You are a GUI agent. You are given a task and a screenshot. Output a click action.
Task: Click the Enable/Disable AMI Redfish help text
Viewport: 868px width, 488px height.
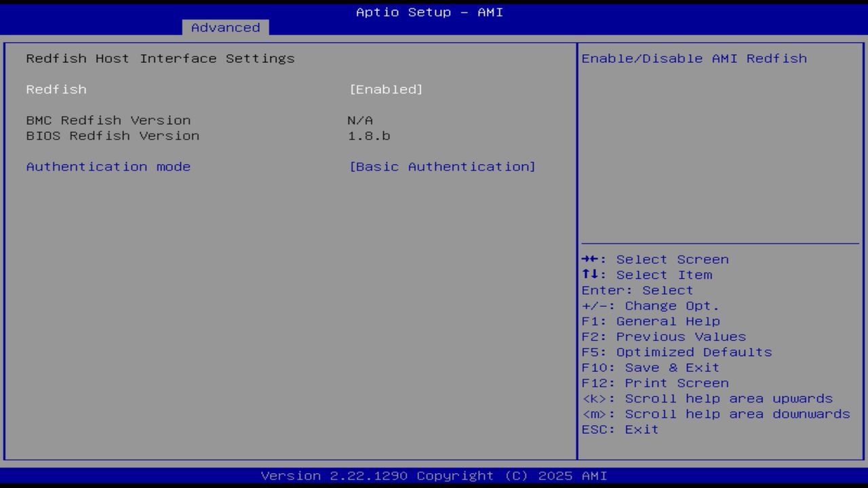click(x=694, y=58)
